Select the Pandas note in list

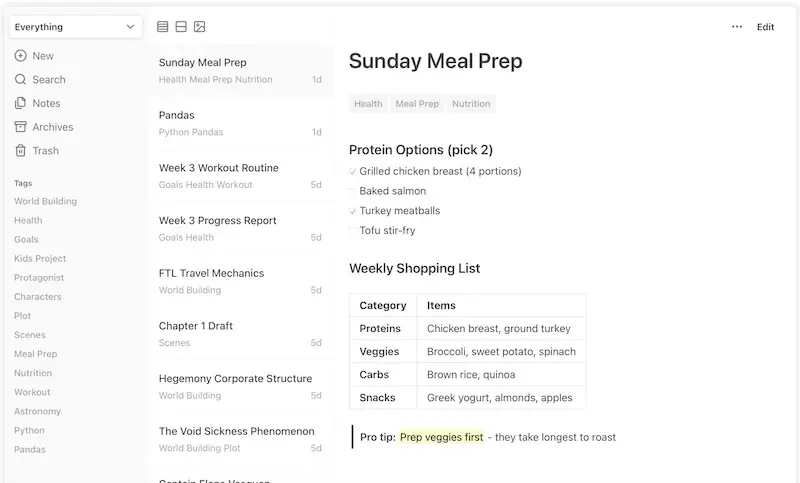tap(240, 123)
